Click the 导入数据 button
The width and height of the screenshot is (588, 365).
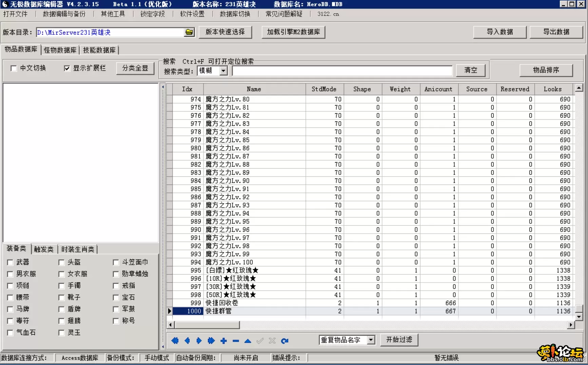[x=499, y=32]
